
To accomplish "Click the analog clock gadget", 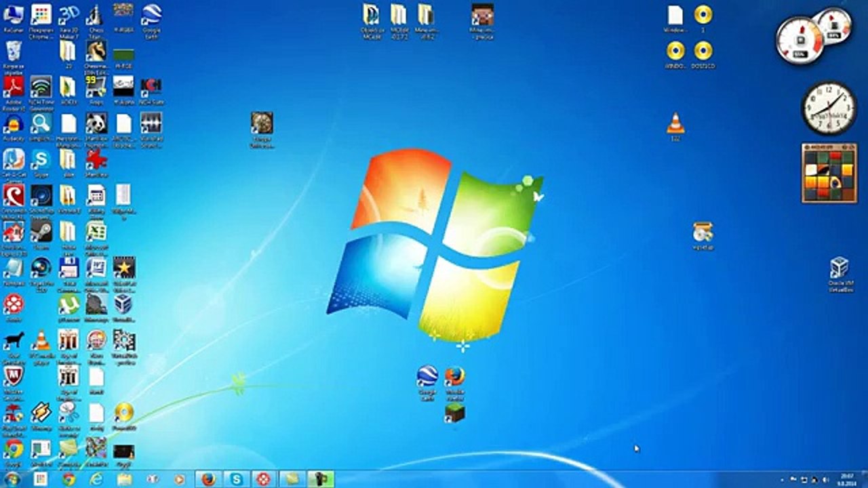I will (829, 108).
